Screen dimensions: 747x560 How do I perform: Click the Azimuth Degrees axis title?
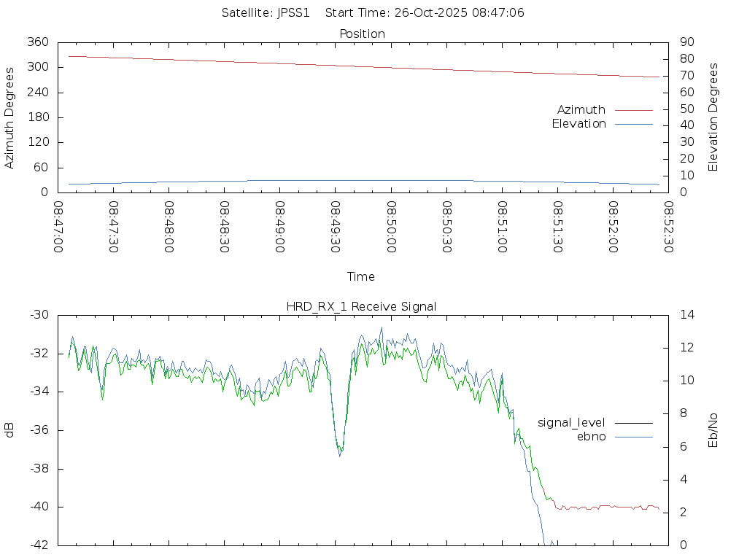(x=9, y=117)
